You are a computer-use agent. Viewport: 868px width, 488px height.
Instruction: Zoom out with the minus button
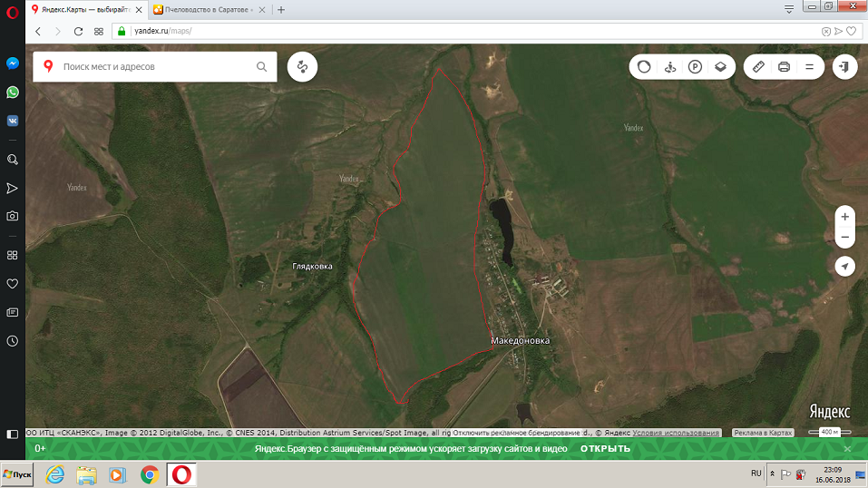844,238
